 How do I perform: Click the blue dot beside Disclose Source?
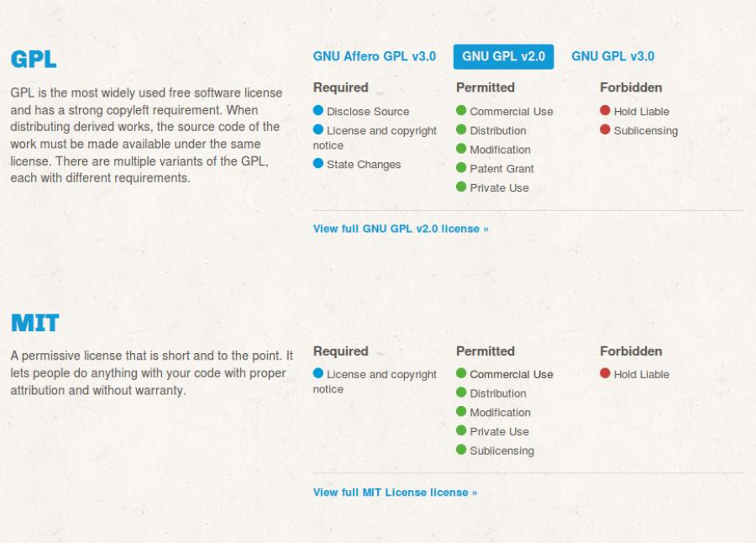click(x=318, y=110)
